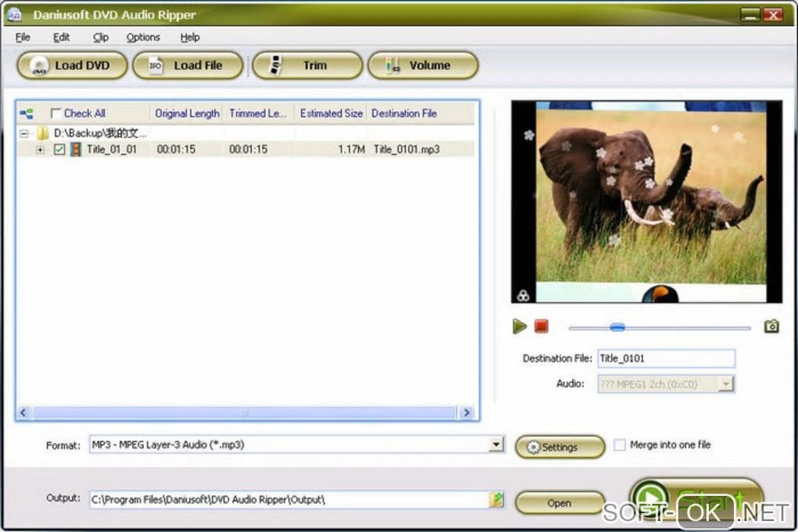Open the Options menu
The height and width of the screenshot is (532, 798).
click(x=143, y=38)
